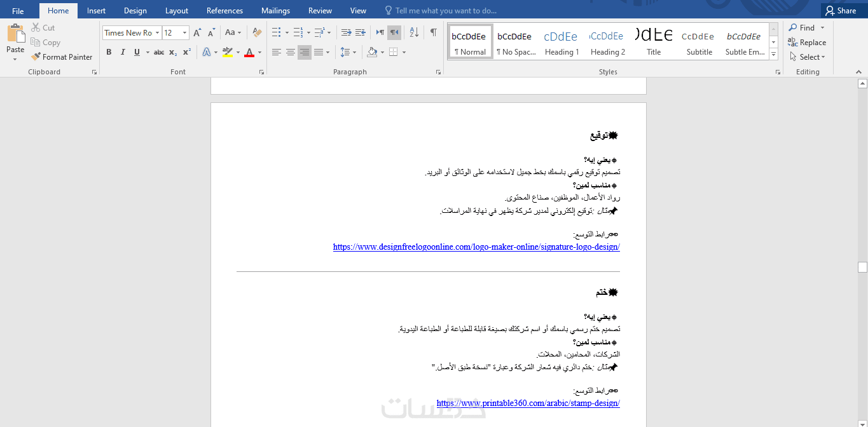868x427 pixels.
Task: Toggle Underline formatting
Action: coord(137,52)
